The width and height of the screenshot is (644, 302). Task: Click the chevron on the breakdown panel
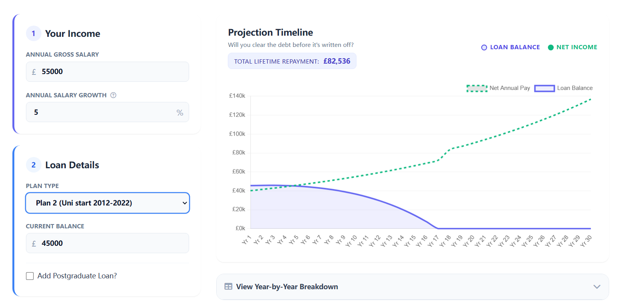tap(597, 287)
